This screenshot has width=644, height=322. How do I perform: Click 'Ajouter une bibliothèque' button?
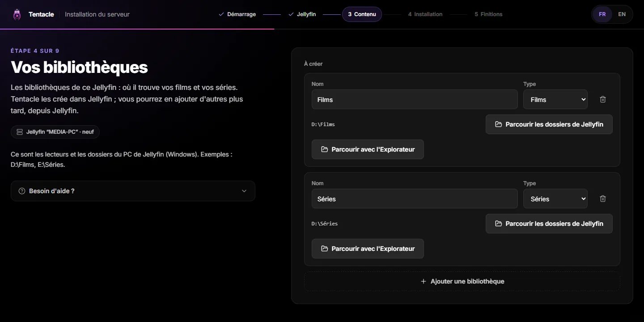point(462,281)
